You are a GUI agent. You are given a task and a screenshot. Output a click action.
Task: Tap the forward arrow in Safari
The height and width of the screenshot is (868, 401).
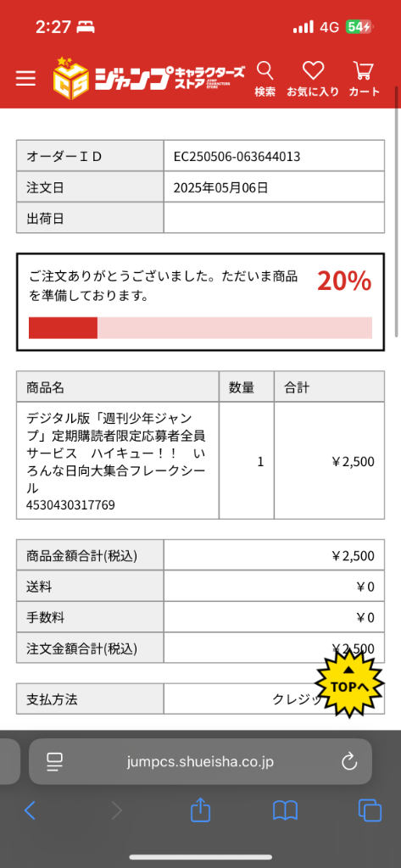(116, 811)
